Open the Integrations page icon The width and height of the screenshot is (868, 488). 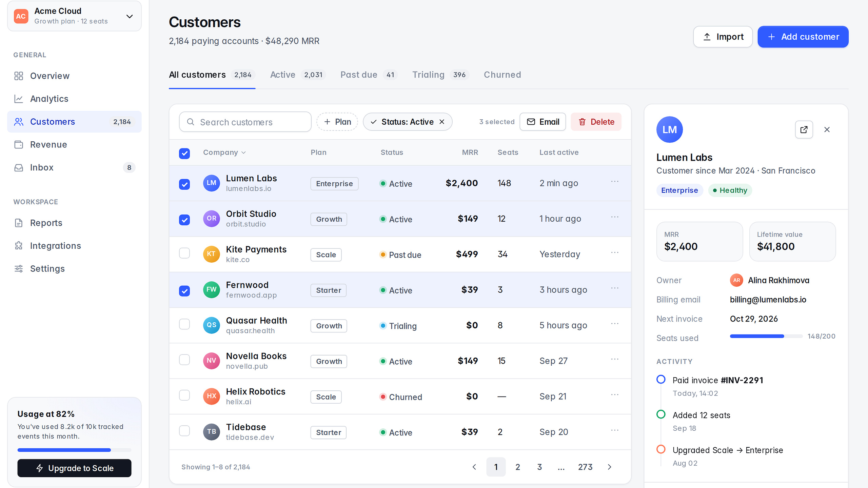point(19,246)
